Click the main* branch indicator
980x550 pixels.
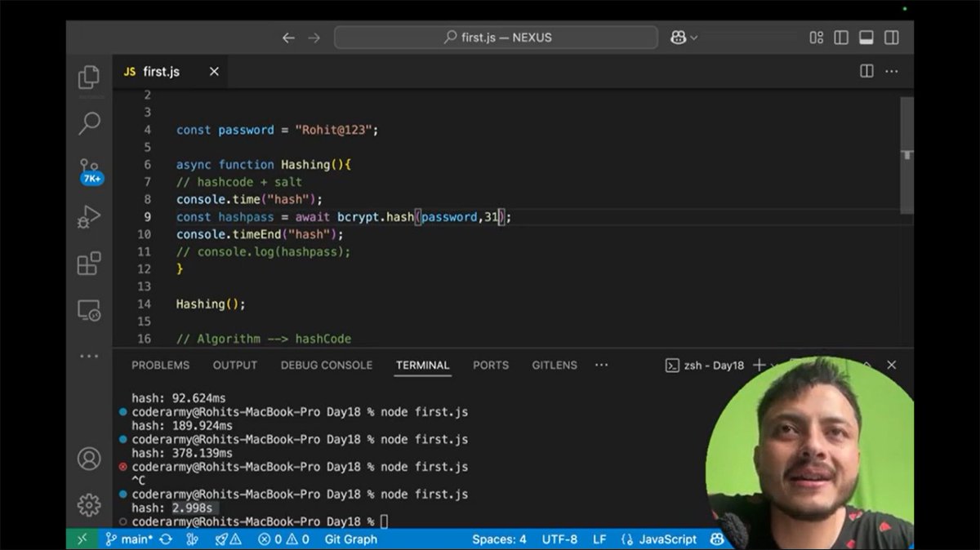click(129, 539)
